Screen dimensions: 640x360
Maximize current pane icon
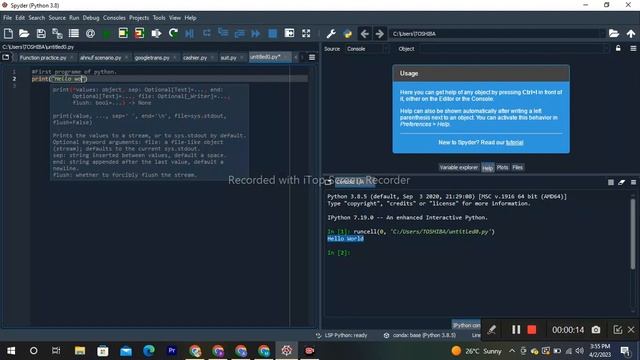(289, 33)
